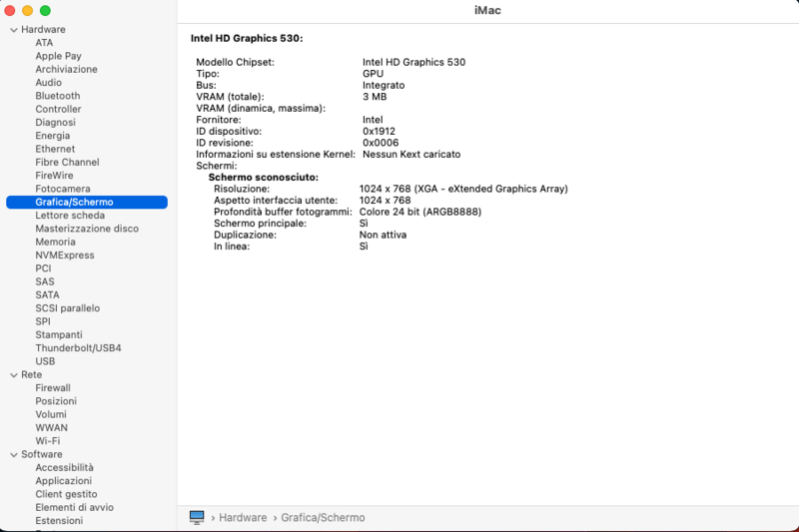This screenshot has height=532, width=799.
Task: Select PCI in the sidebar
Action: [43, 268]
